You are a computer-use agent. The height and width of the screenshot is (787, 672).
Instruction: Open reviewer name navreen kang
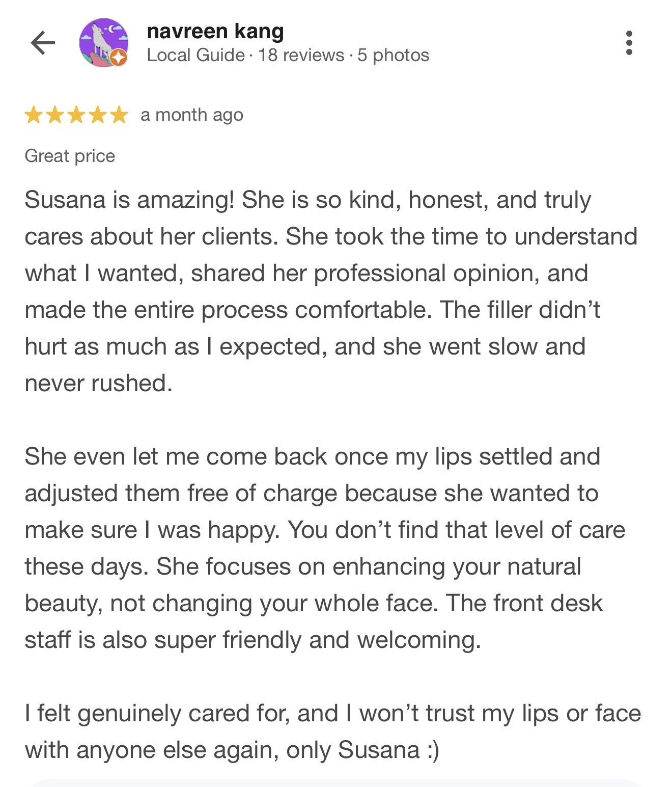tap(215, 32)
